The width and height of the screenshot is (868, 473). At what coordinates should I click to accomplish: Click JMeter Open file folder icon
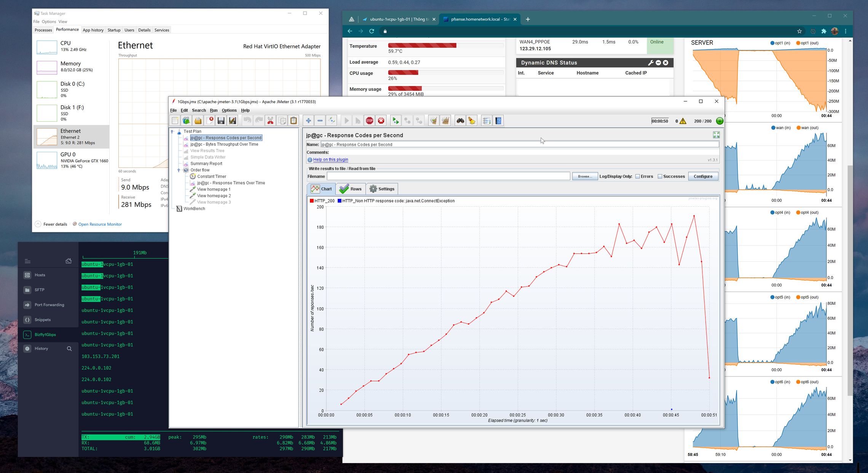(x=198, y=121)
